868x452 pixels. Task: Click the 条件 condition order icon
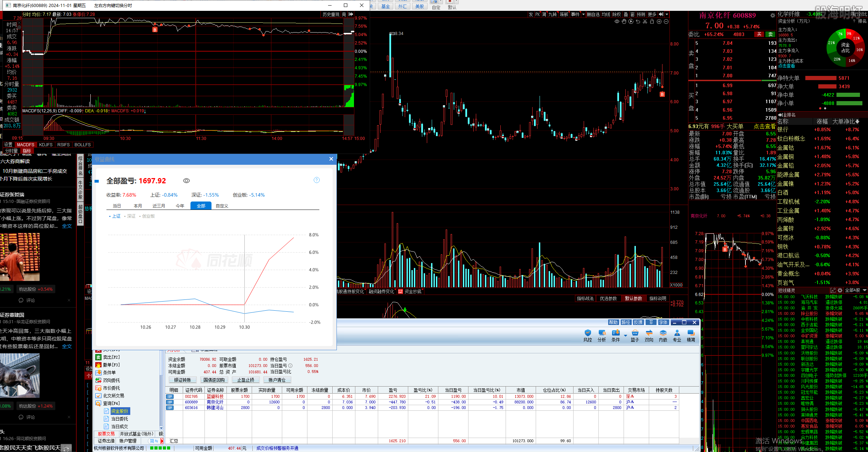pyautogui.click(x=616, y=336)
